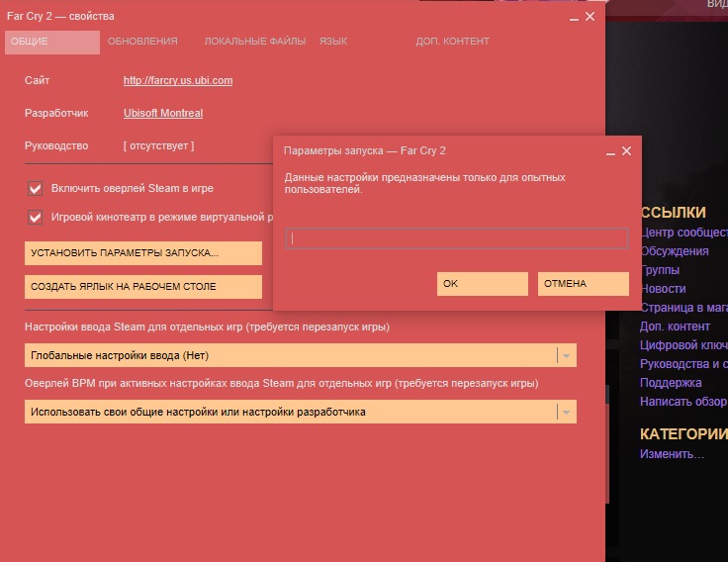Switch to the ОБЩИЕ tab
Screen dimensions: 728x562
tap(52, 42)
